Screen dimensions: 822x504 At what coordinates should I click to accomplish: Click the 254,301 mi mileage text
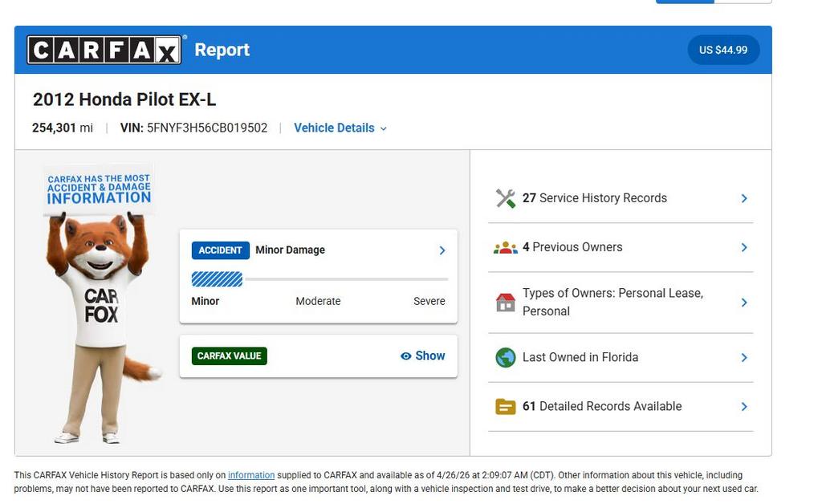tap(63, 128)
